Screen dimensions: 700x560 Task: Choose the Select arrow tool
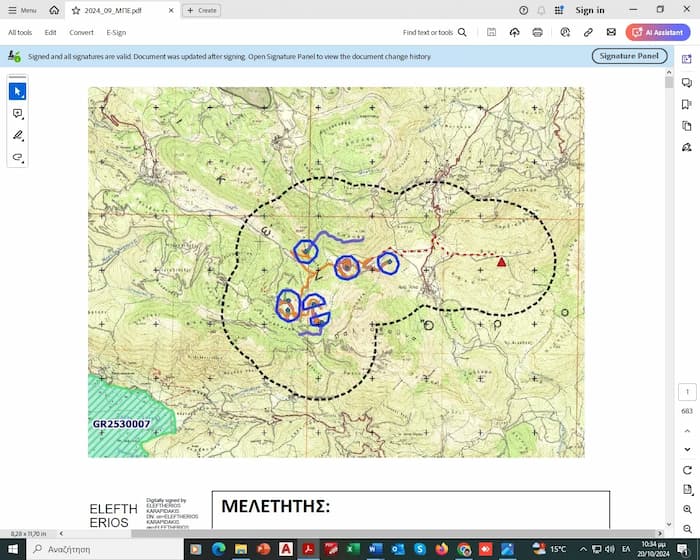pos(17,92)
